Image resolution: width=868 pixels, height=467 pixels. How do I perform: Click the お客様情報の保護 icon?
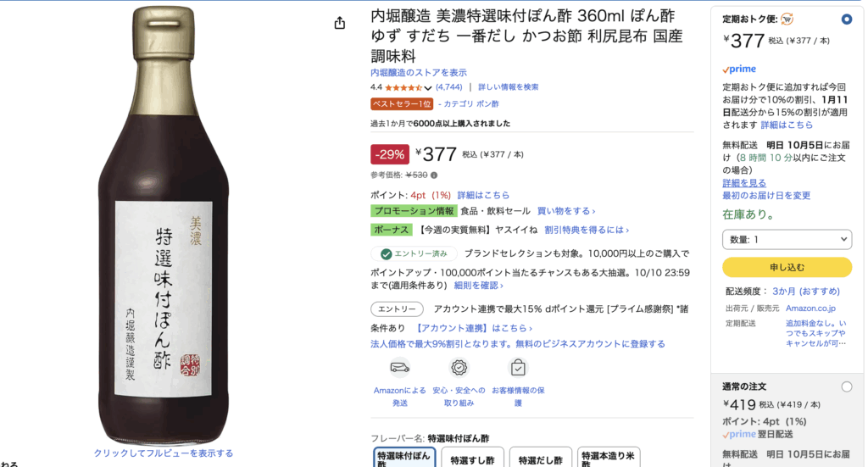point(518,368)
